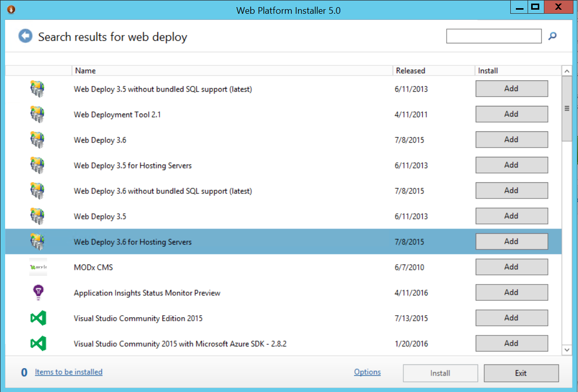The image size is (578, 392).
Task: Add Web Deploy 3.5 for Hosting Servers
Action: (x=512, y=165)
